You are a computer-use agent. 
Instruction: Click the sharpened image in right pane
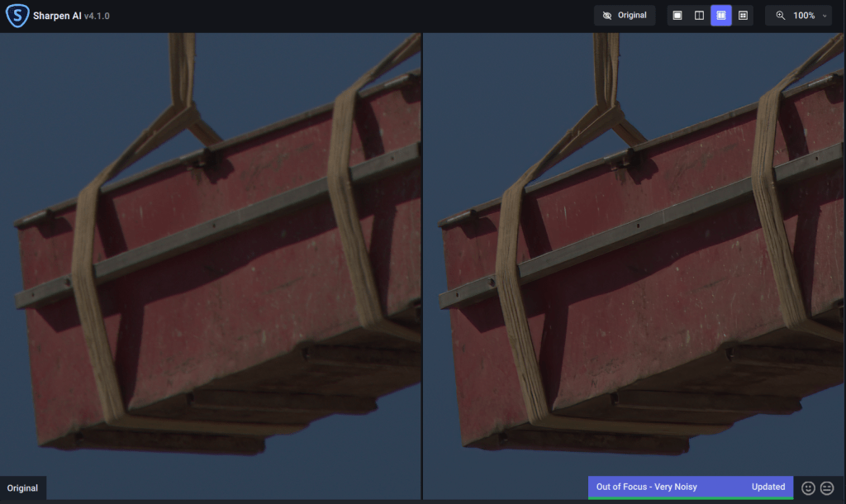pyautogui.click(x=634, y=248)
